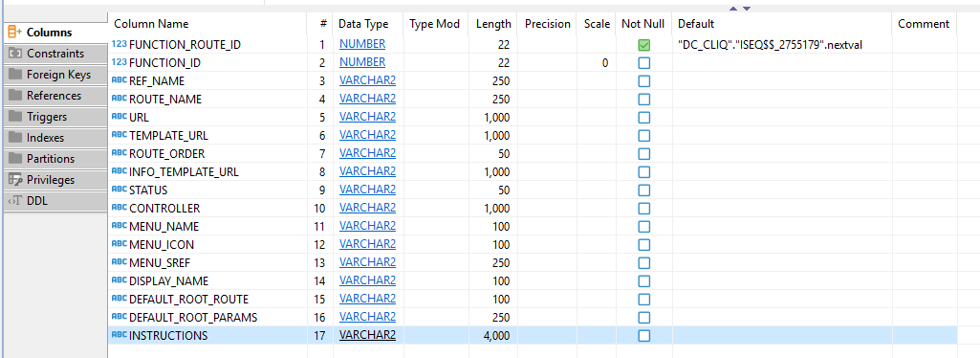Select the DEFAULT_ROOT_PARAMS column name
The image size is (980, 358).
click(193, 317)
